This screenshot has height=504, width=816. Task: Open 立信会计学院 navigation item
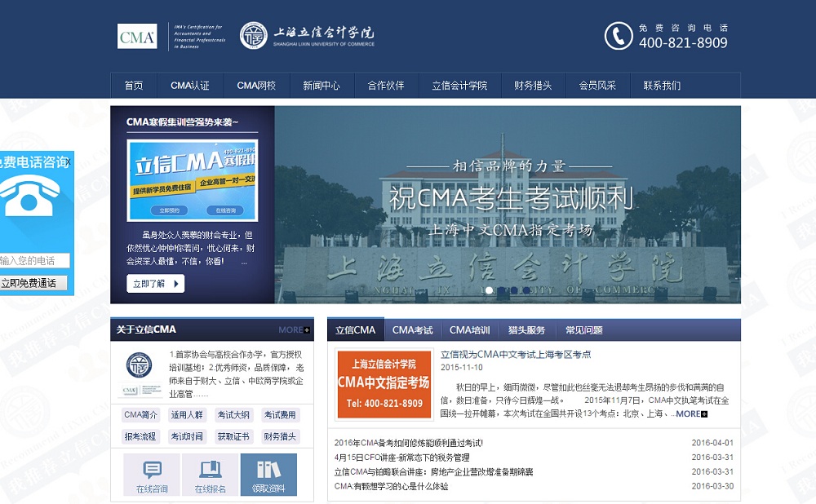[459, 86]
